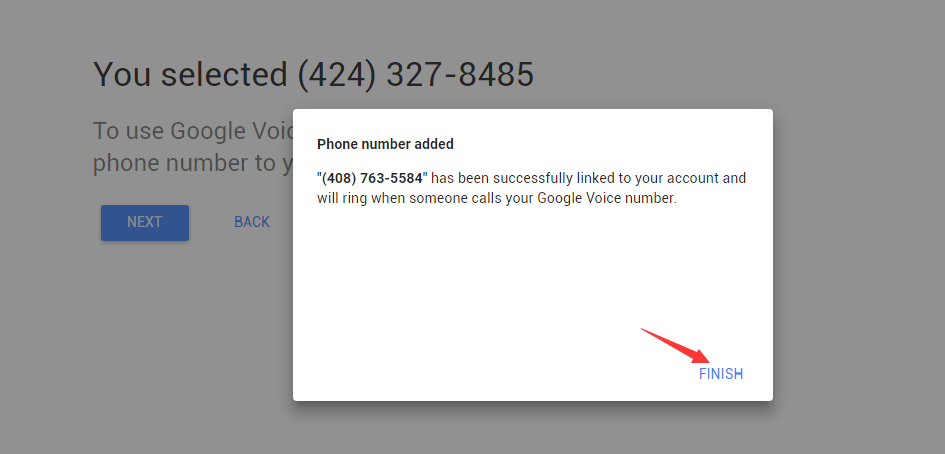Image resolution: width=945 pixels, height=454 pixels.
Task: Go BACK to the previous step
Action: 252,222
